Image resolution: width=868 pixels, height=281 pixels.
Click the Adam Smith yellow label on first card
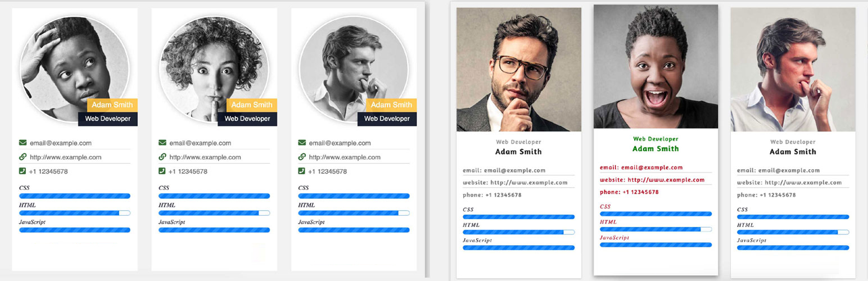tap(112, 105)
